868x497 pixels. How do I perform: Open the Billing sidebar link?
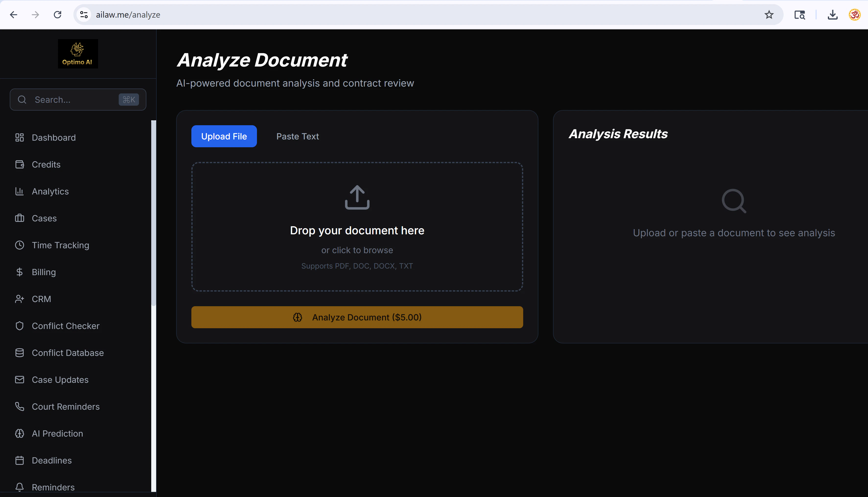(44, 272)
